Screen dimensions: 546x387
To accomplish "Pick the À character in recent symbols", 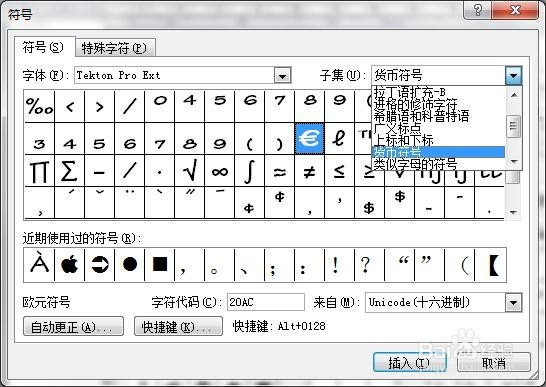I will tap(39, 265).
